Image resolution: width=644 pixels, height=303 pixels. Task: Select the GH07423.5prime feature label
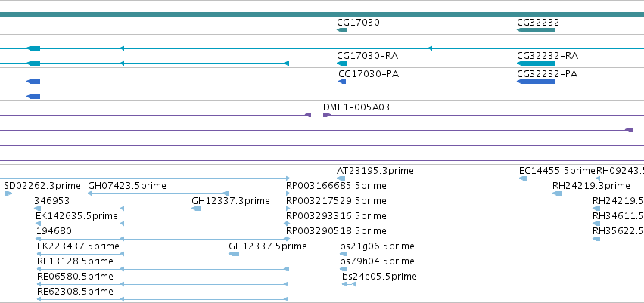127,186
